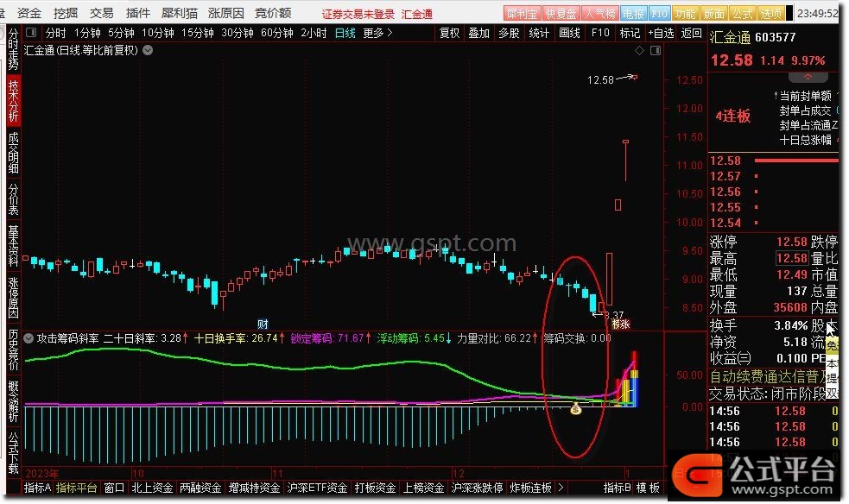Collapse the 攻击筹码斜率 indicator arrow
The width and height of the screenshot is (849, 504).
[x=29, y=338]
